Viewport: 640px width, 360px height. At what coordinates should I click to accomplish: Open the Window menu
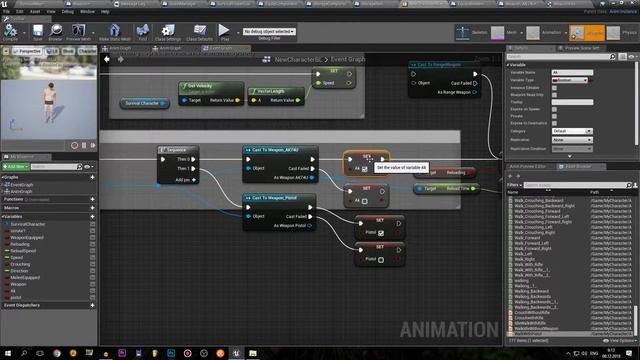click(x=87, y=11)
